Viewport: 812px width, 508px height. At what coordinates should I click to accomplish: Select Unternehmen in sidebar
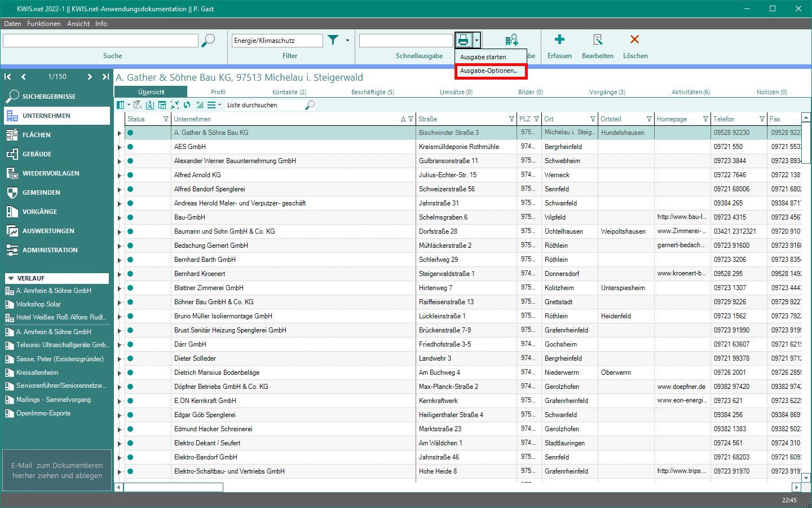coord(56,116)
